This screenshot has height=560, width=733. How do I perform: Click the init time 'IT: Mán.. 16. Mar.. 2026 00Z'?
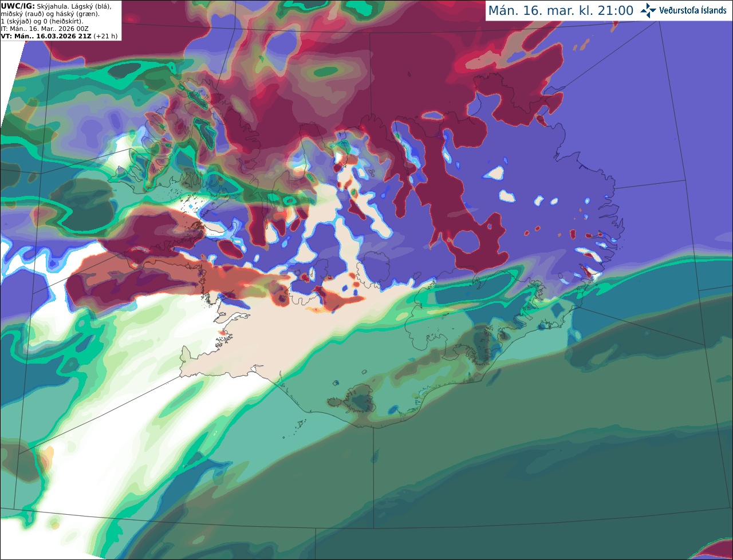click(x=44, y=29)
